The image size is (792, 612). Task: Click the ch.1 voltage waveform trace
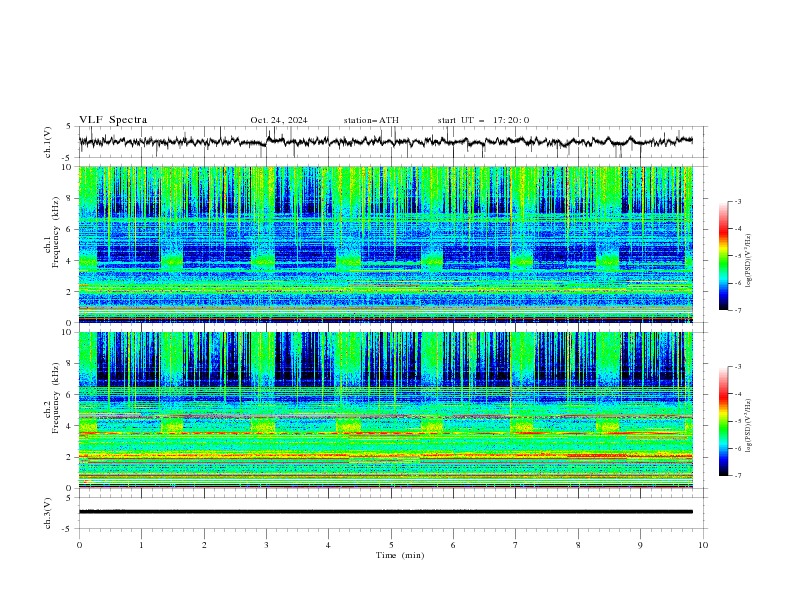(386, 142)
